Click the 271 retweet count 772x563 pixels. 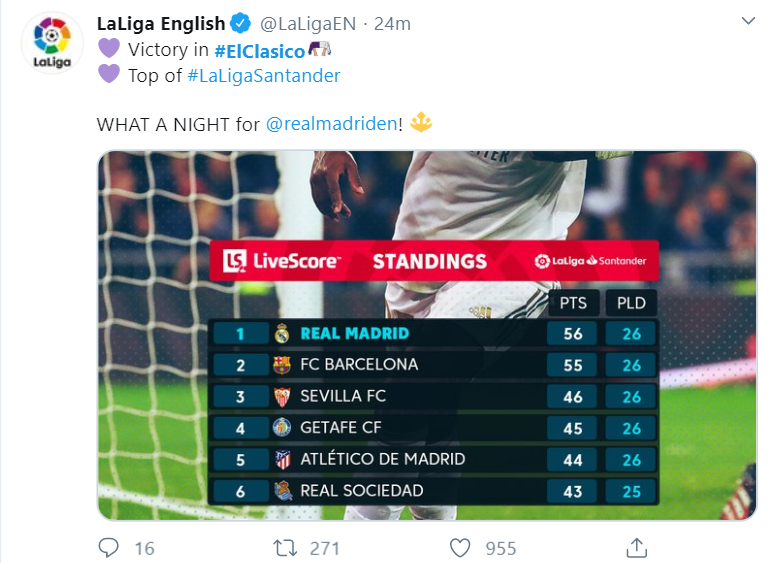pyautogui.click(x=324, y=548)
